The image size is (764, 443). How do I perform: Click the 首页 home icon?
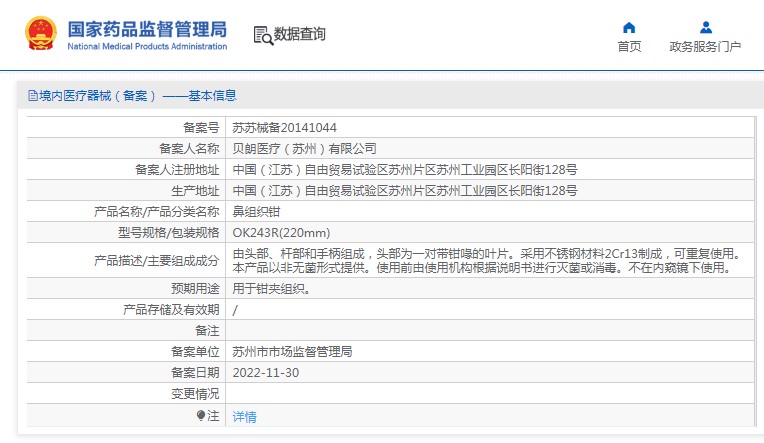[629, 27]
